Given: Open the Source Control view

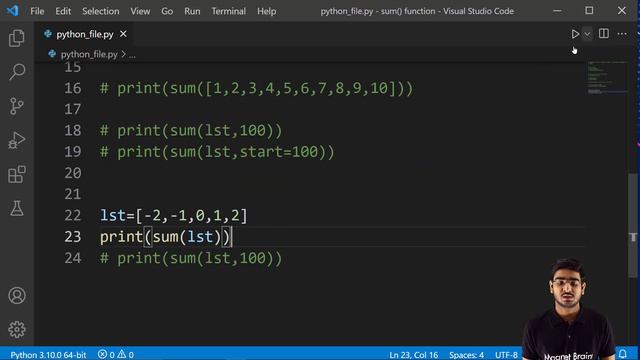Looking at the screenshot, I should 17,106.
